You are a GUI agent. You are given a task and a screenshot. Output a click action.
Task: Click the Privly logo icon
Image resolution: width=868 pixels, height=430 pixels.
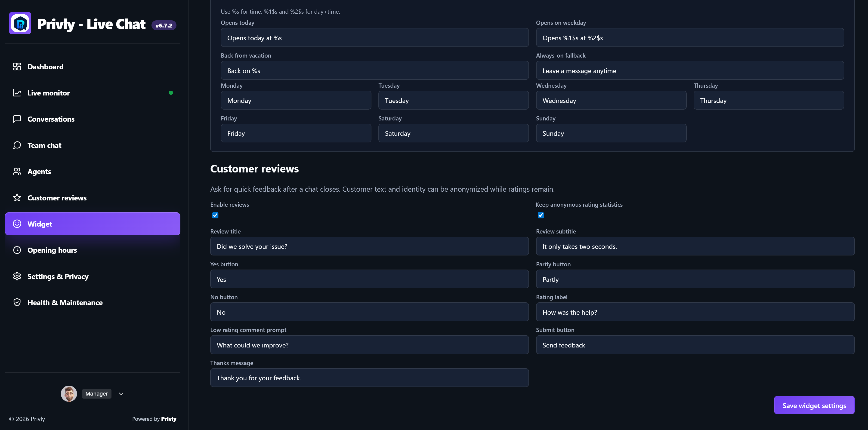tap(20, 23)
